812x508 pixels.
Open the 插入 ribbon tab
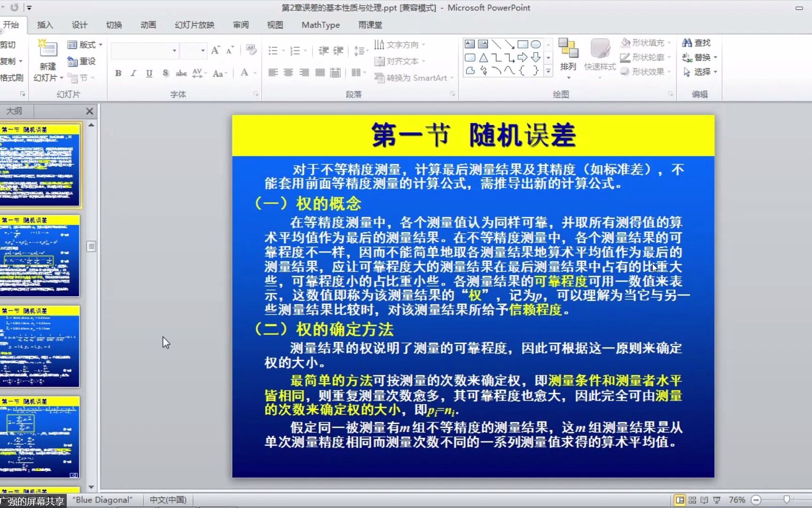click(45, 25)
